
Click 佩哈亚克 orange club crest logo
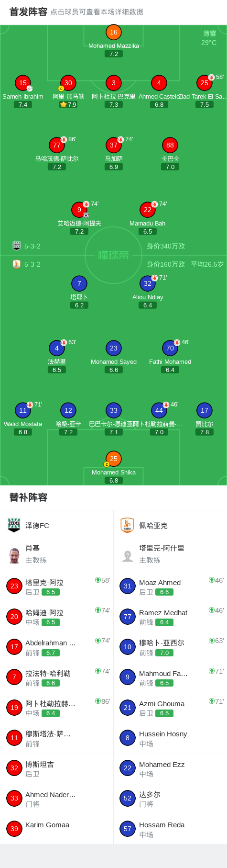tap(127, 525)
